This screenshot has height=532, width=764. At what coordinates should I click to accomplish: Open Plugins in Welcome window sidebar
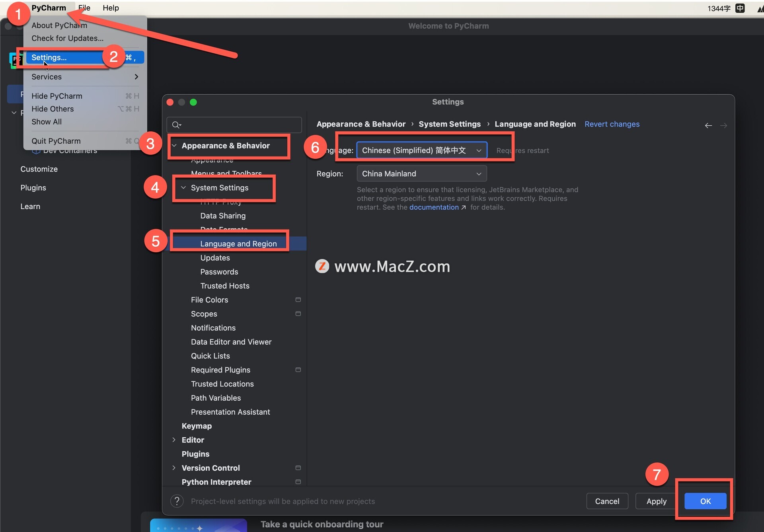click(x=33, y=188)
